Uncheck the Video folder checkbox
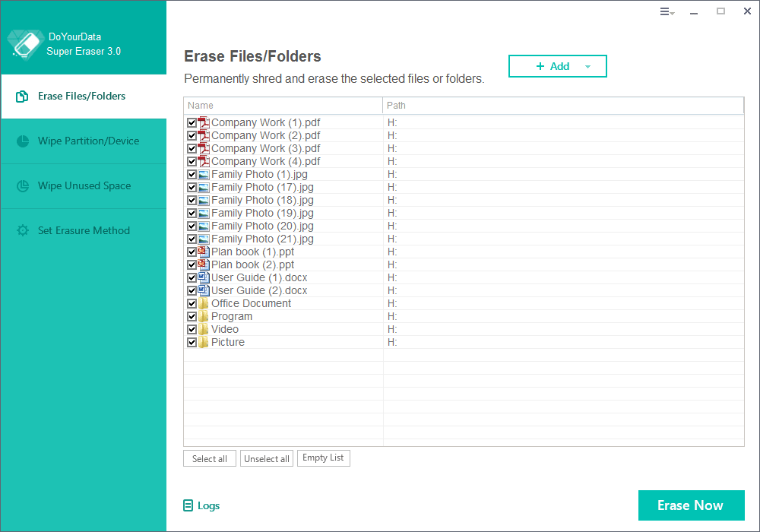The image size is (760, 532). coord(192,330)
